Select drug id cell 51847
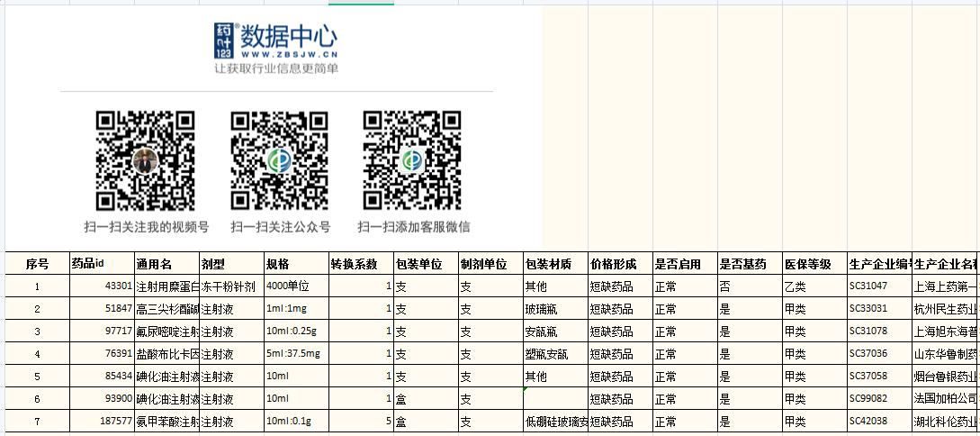 pyautogui.click(x=102, y=309)
